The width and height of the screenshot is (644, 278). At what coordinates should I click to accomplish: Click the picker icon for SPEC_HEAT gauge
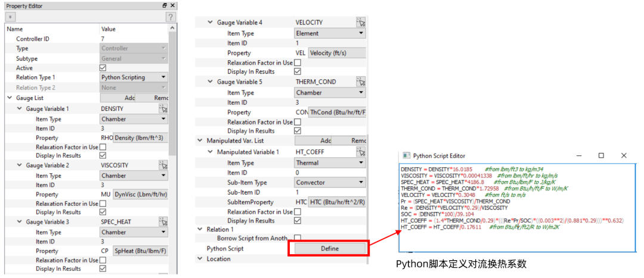coord(163,222)
